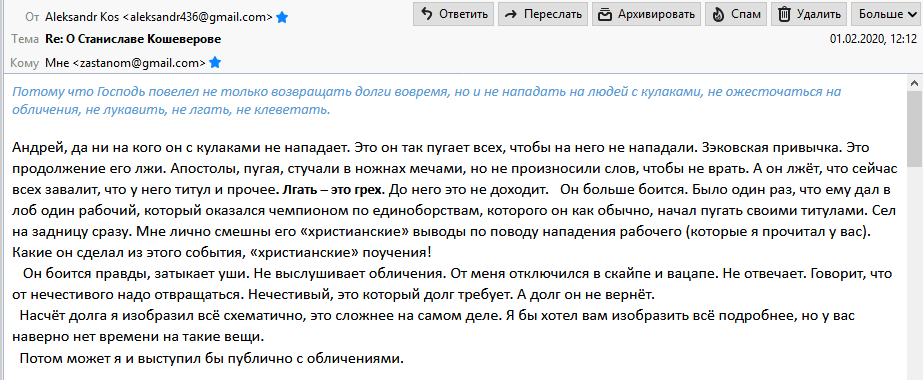Image resolution: width=923 pixels, height=380 pixels.
Task: Click the reply arrow icon on Ответить
Action: click(x=427, y=14)
